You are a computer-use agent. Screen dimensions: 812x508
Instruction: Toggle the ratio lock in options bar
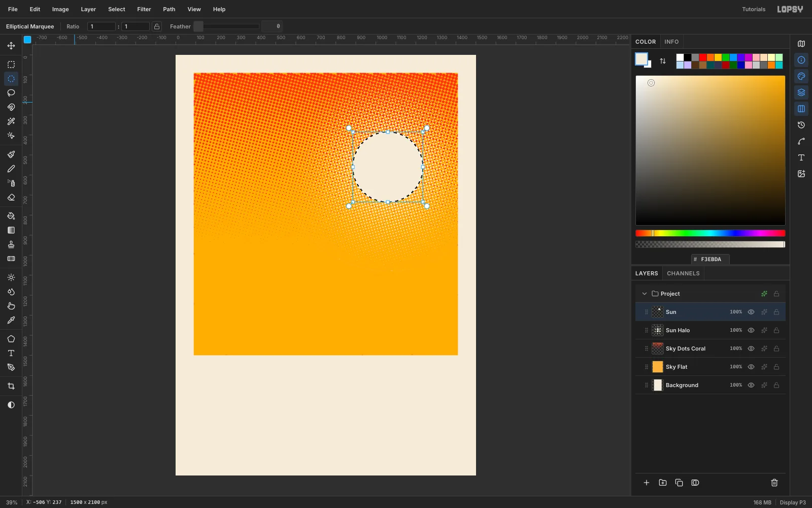[157, 26]
